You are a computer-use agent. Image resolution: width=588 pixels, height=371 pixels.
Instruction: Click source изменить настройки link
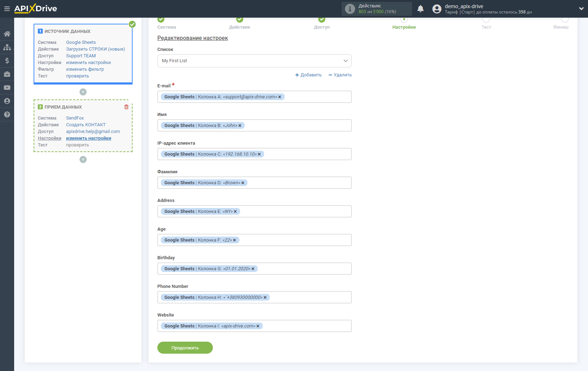(88, 63)
